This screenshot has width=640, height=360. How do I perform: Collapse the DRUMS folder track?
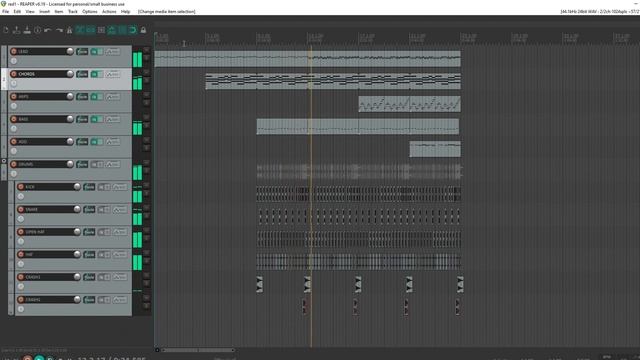4,161
